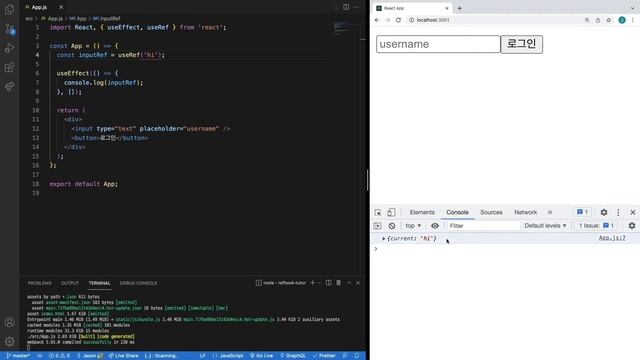Switch to the PROBLEMS panel tab
The height and width of the screenshot is (360, 640).
(x=40, y=283)
